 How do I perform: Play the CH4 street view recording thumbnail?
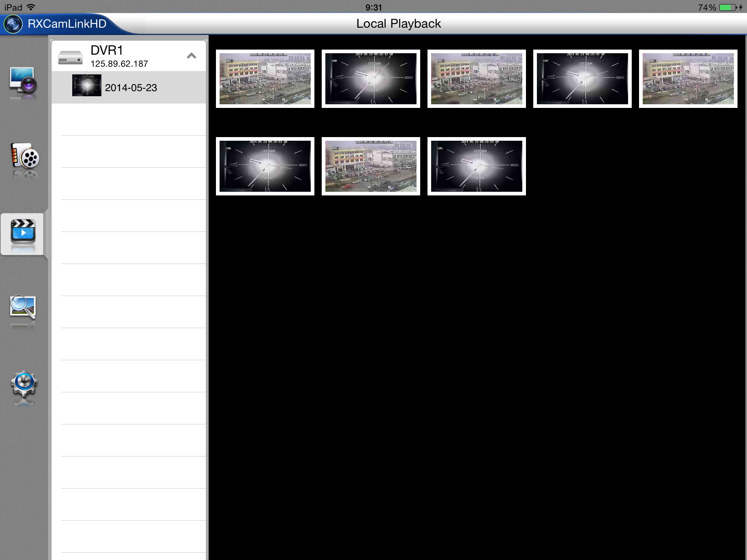pos(371,166)
